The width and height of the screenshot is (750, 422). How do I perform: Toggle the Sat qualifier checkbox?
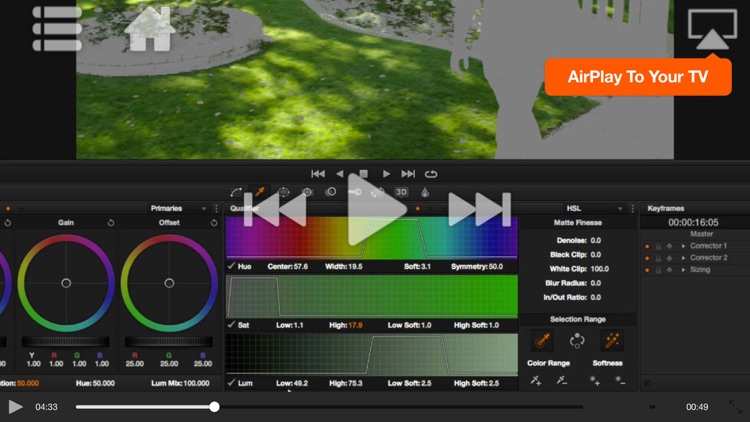[231, 324]
